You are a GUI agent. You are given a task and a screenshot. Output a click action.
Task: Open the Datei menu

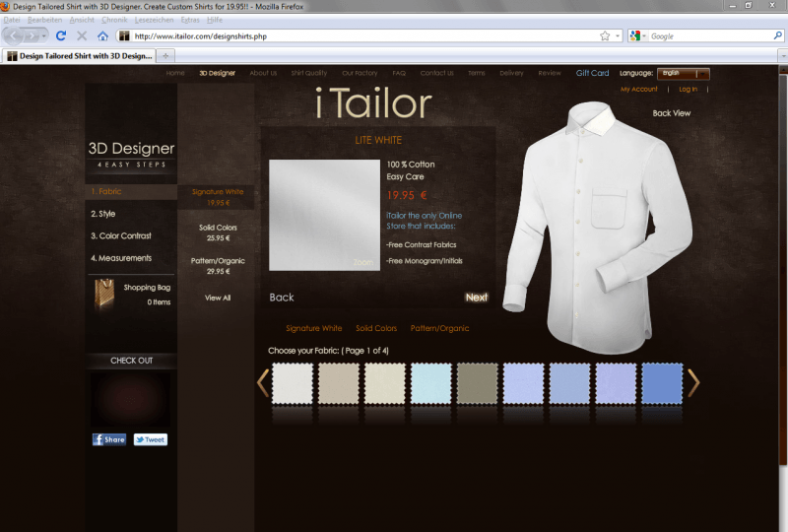pos(12,20)
